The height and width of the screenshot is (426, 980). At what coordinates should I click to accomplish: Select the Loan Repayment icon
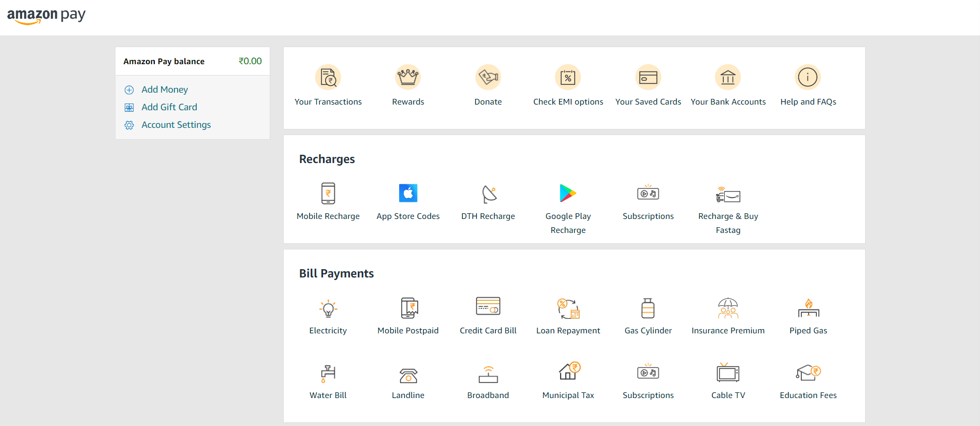pyautogui.click(x=568, y=309)
